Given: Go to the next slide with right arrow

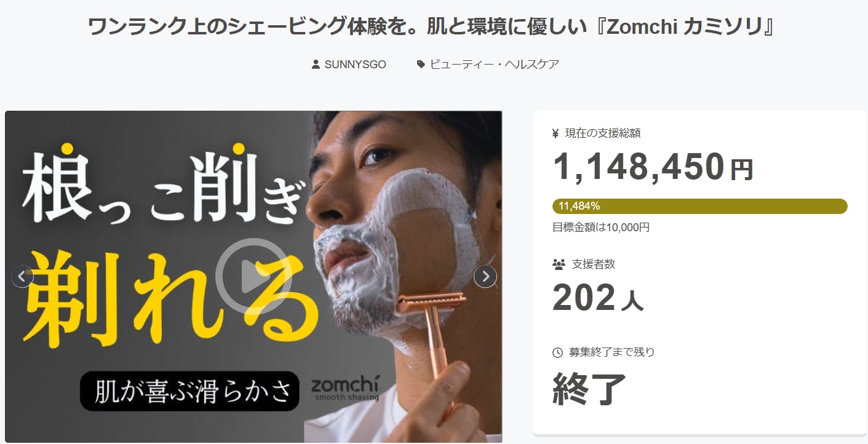Looking at the screenshot, I should (x=485, y=276).
